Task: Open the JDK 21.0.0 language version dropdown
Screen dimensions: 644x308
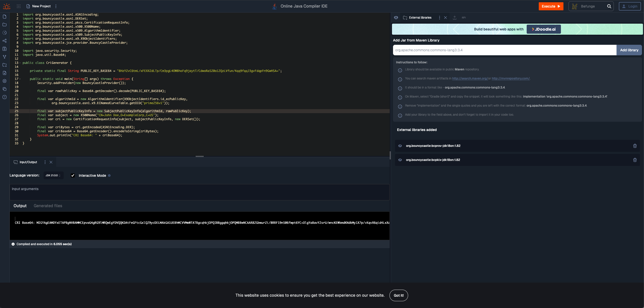Action: pos(53,175)
